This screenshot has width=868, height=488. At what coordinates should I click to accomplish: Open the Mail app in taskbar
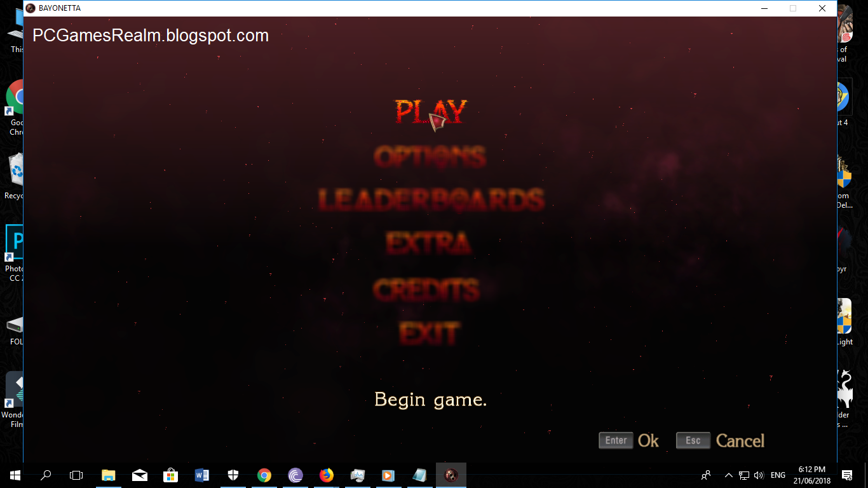pyautogui.click(x=140, y=475)
